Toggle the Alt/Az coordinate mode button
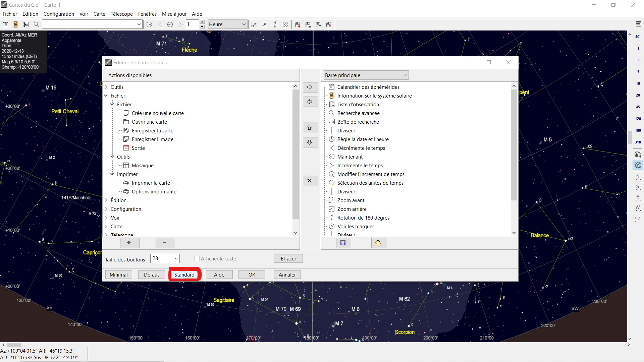This screenshot has width=644, height=362. 637,165
